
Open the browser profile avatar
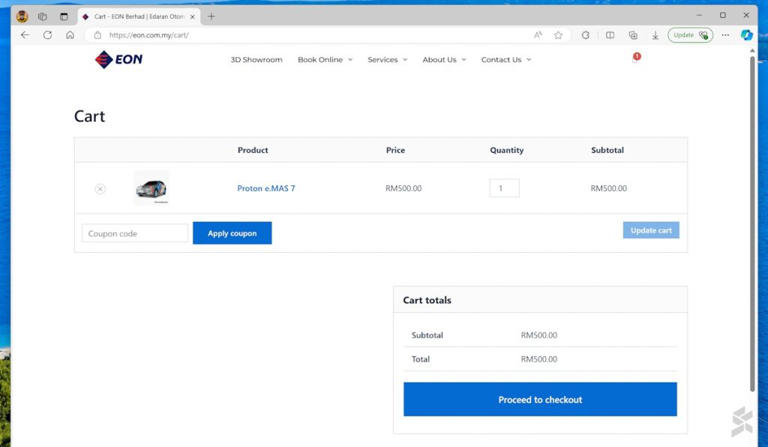click(22, 17)
